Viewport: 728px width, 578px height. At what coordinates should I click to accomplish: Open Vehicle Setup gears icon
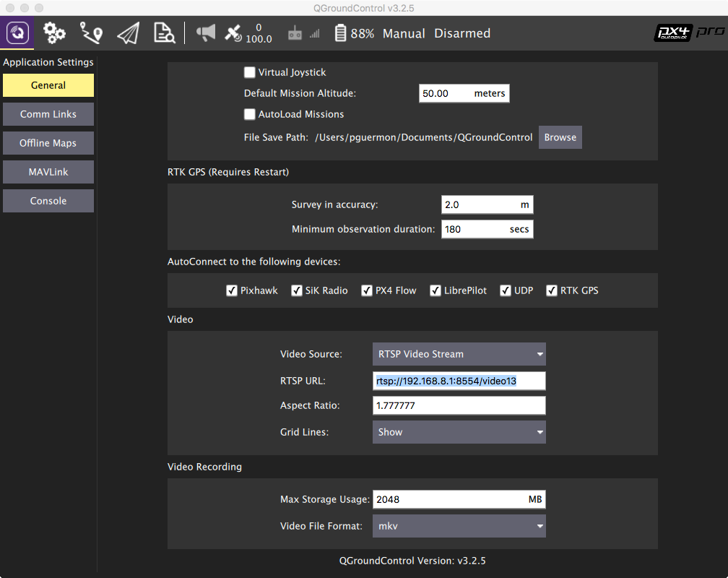click(x=54, y=33)
